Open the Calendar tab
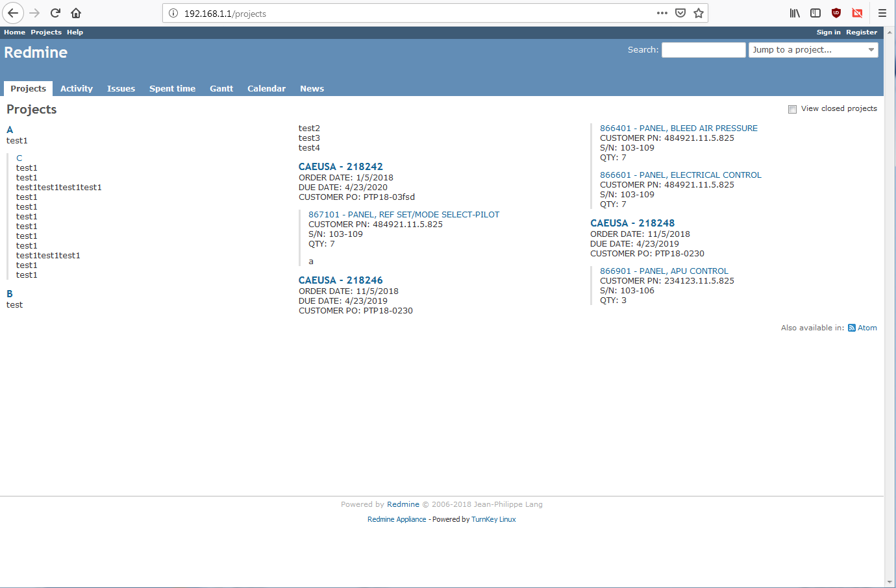This screenshot has height=588, width=896. tap(266, 88)
